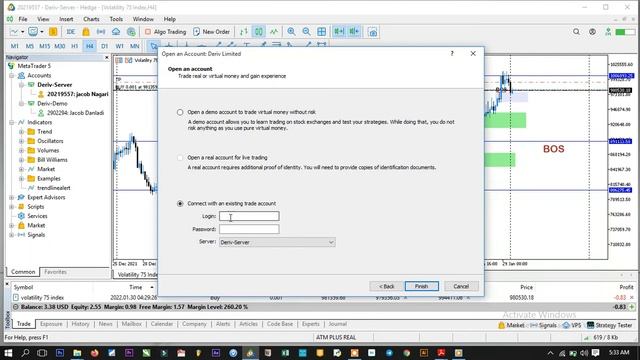Image resolution: width=640 pixels, height=360 pixels.
Task: Select the D1 timeframe
Action: pos(104,46)
